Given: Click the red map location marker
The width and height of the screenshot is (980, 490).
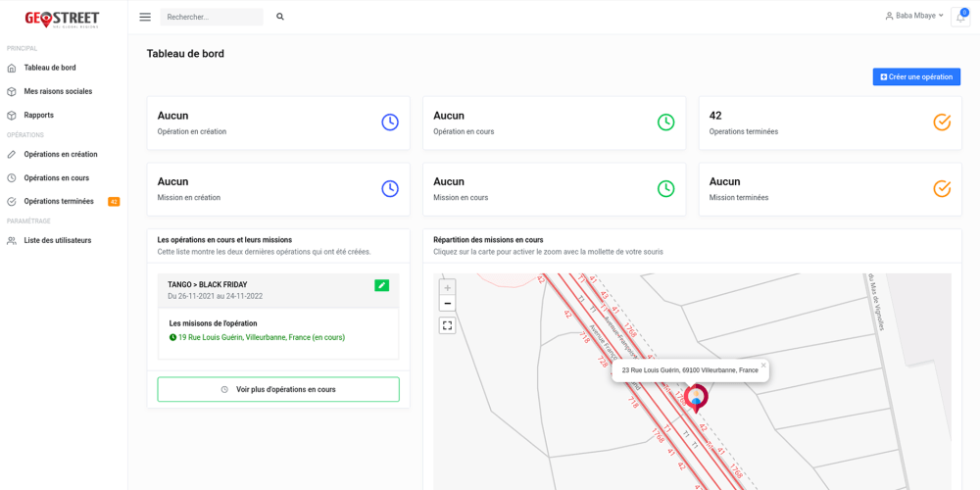Looking at the screenshot, I should click(696, 397).
